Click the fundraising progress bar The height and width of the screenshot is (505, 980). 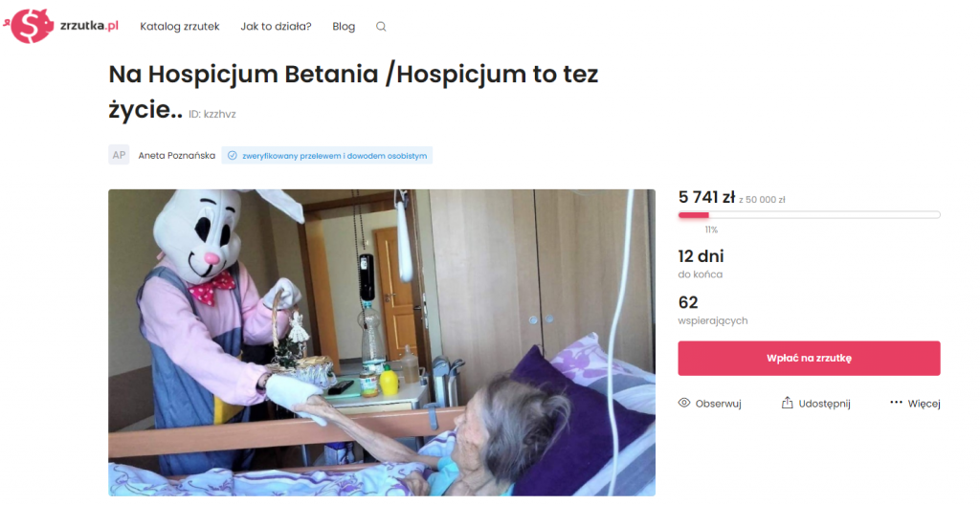point(809,215)
